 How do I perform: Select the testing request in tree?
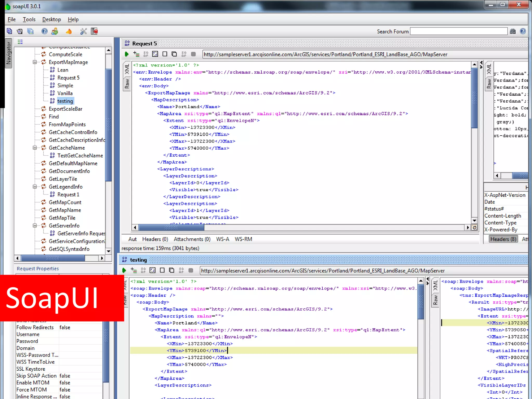click(65, 101)
